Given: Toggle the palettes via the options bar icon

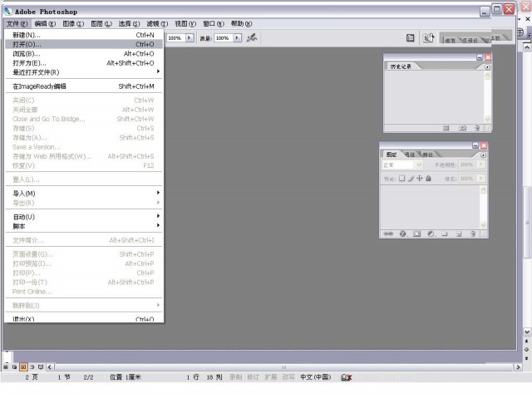Looking at the screenshot, I should point(410,38).
